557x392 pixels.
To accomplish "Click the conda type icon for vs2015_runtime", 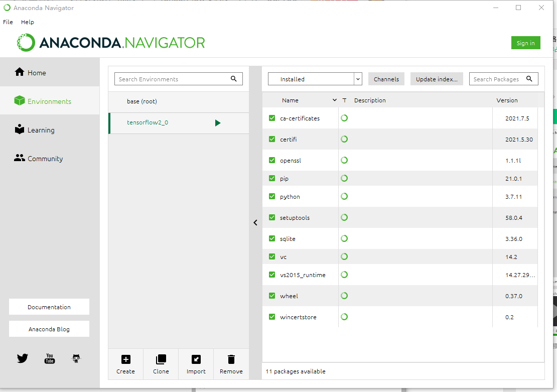I will [344, 275].
